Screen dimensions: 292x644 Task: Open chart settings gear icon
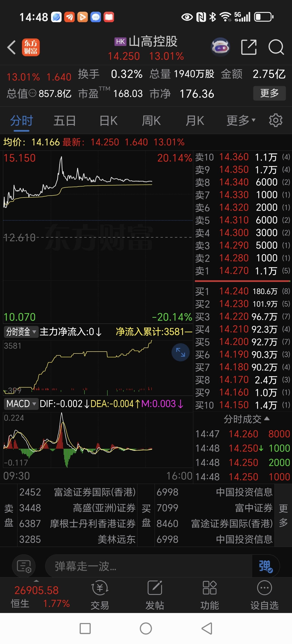(x=276, y=120)
